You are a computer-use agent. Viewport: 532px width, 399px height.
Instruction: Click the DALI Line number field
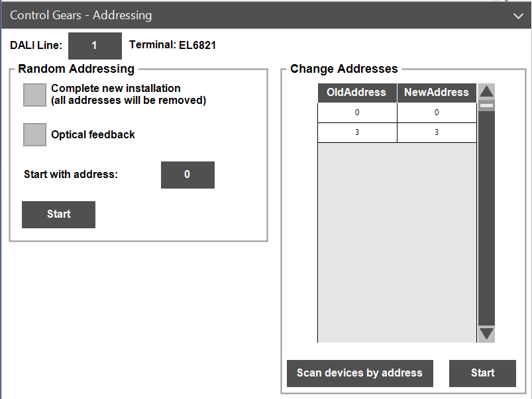[95, 46]
